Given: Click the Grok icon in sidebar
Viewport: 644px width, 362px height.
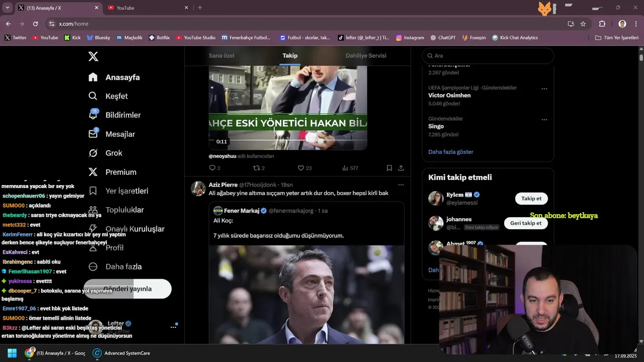Looking at the screenshot, I should [x=93, y=153].
